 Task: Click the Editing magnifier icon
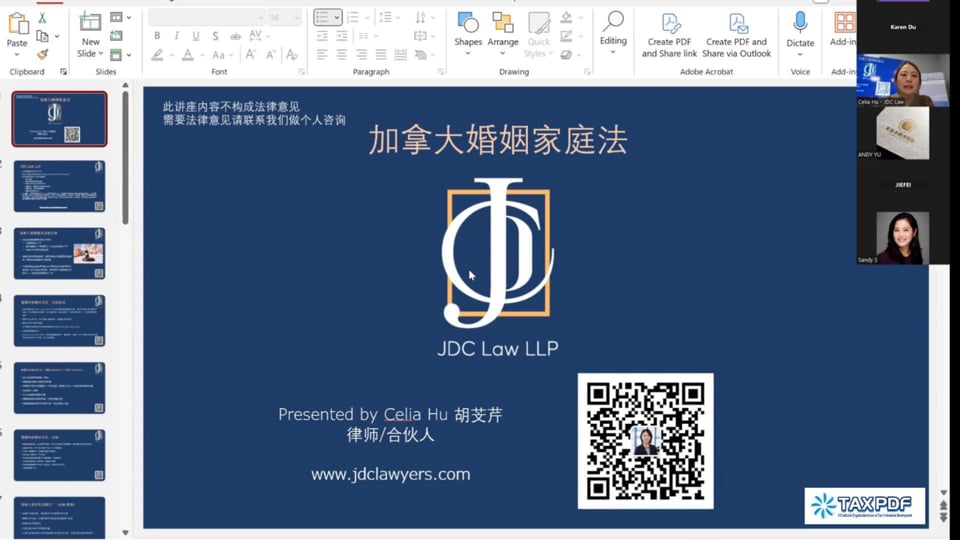(613, 22)
